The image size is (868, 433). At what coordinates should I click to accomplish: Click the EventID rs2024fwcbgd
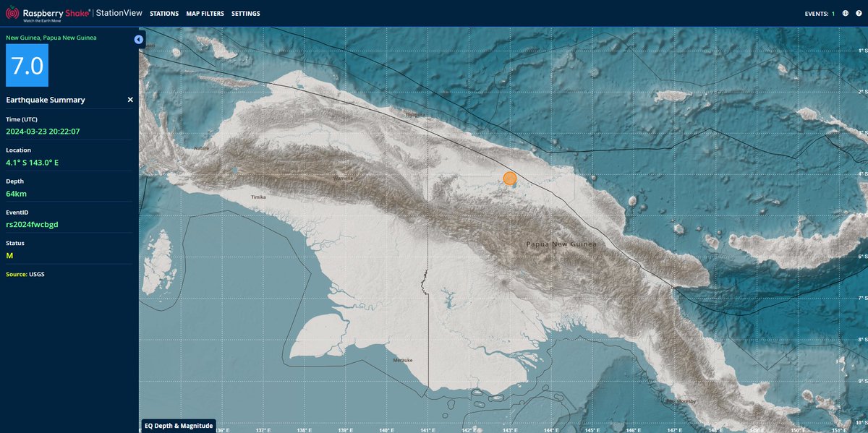(x=32, y=225)
